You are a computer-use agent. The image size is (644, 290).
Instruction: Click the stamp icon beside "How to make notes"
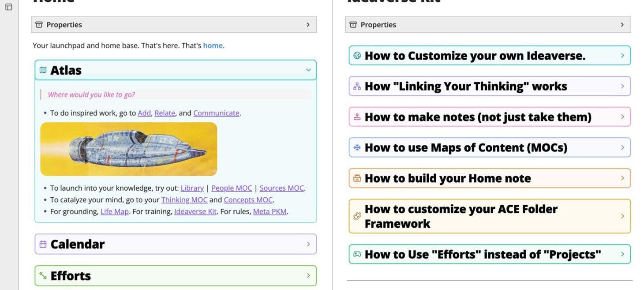(x=357, y=117)
